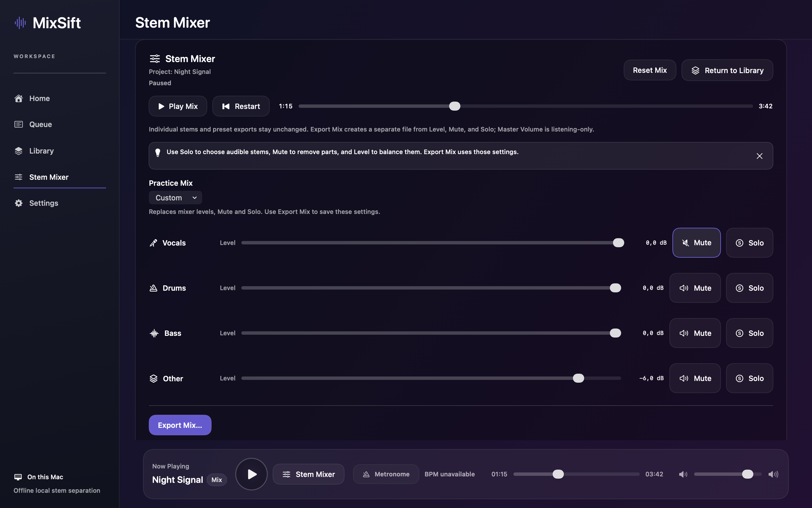Solo the Drums stem
The width and height of the screenshot is (812, 508).
[749, 288]
